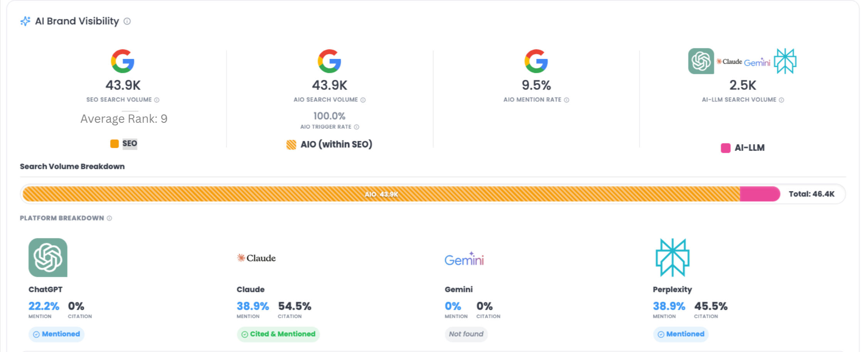Click the ChatGPT Mentioned status badge
The image size is (868, 352).
coord(57,334)
